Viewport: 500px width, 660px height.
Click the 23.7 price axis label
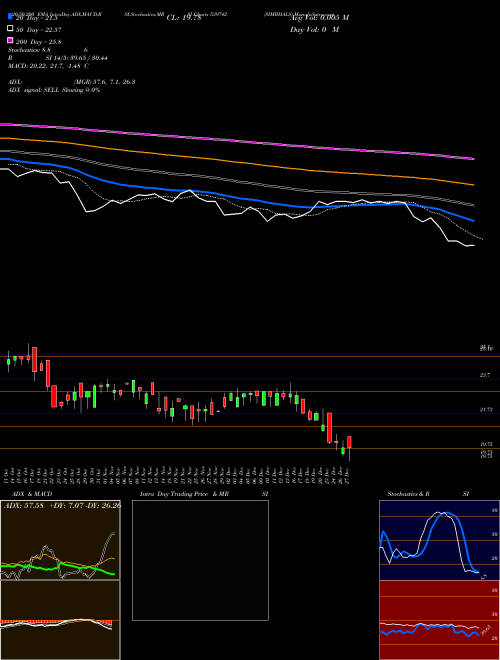tap(485, 375)
